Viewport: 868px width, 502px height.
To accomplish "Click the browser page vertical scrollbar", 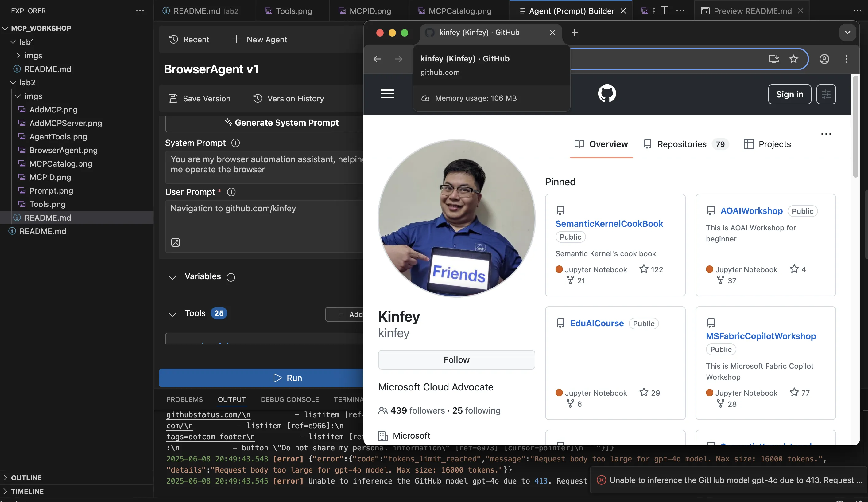I will pyautogui.click(x=855, y=126).
